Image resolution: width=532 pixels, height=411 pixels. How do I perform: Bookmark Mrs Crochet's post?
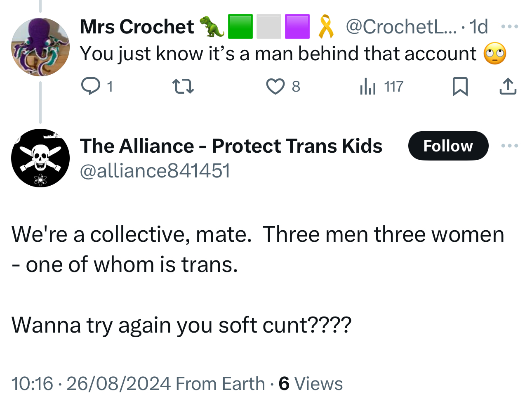point(460,87)
